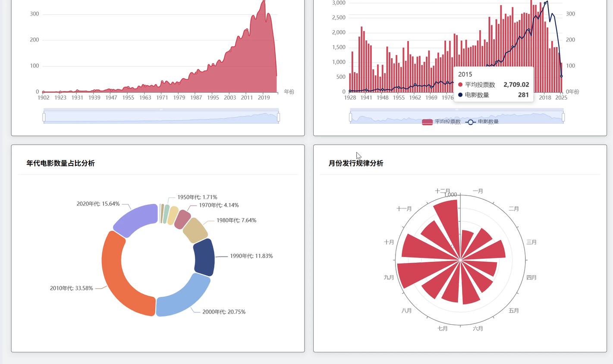The width and height of the screenshot is (613, 364).
Task: Click the 2025 x-axis label on bar chart
Action: 561,98
